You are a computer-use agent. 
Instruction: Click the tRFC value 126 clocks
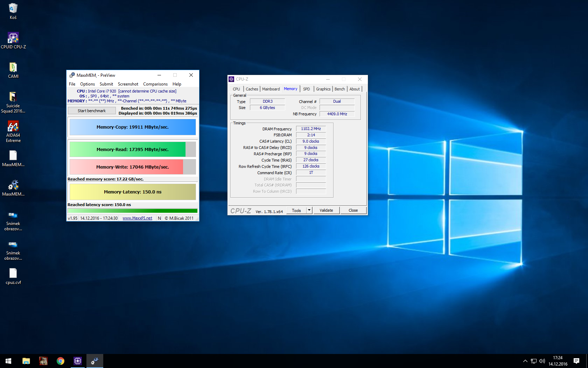coord(311,166)
